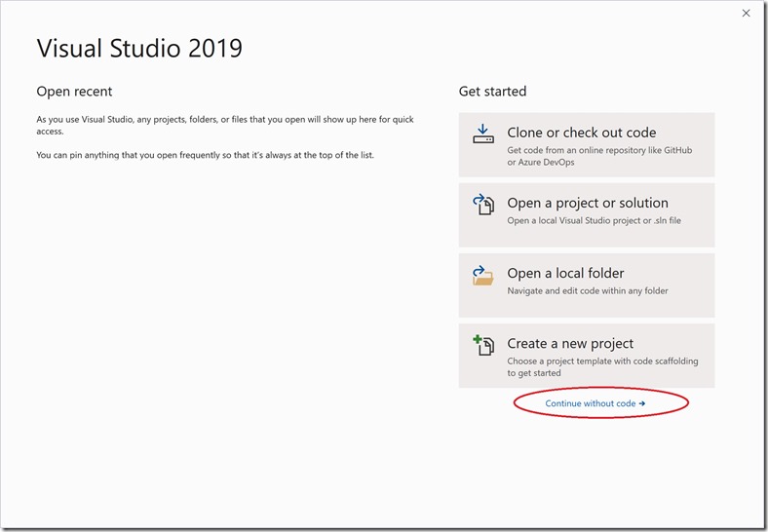The height and width of the screenshot is (532, 768).
Task: Click the arrow beside Continue without code
Action: (x=641, y=403)
